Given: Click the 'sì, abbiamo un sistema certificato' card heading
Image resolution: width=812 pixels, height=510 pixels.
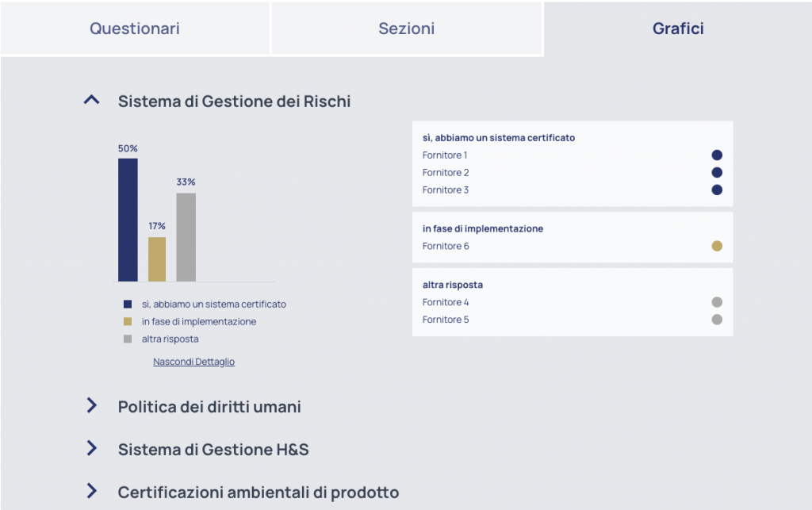Looking at the screenshot, I should click(x=499, y=138).
